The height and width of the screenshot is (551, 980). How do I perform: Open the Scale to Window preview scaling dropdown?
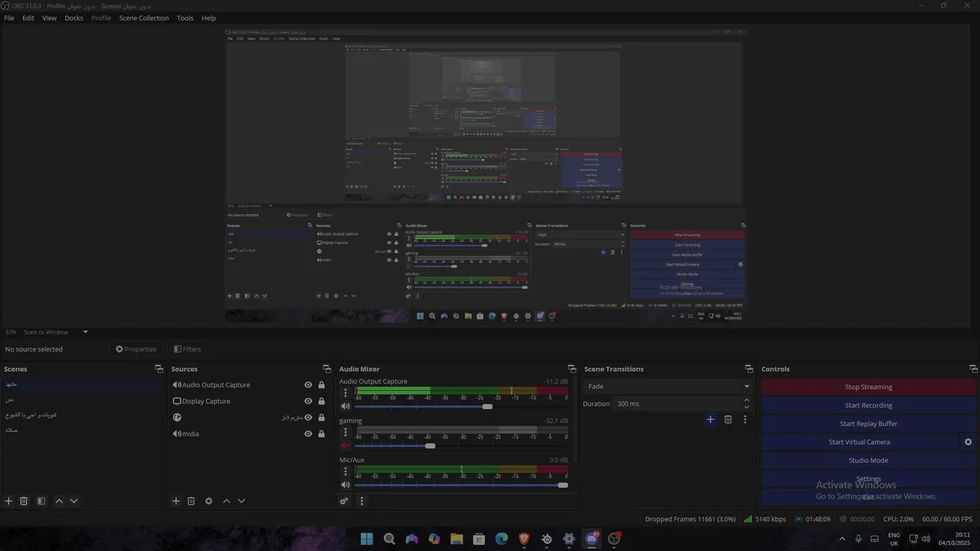click(x=57, y=332)
